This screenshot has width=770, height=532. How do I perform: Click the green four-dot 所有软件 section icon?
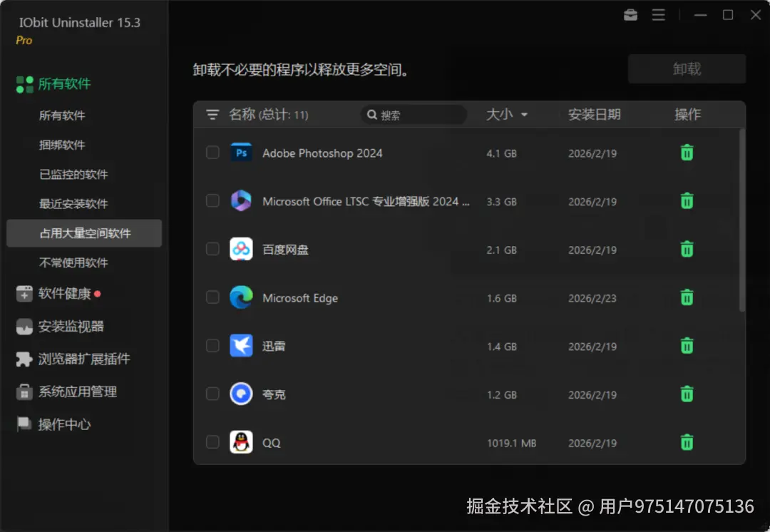(x=24, y=84)
